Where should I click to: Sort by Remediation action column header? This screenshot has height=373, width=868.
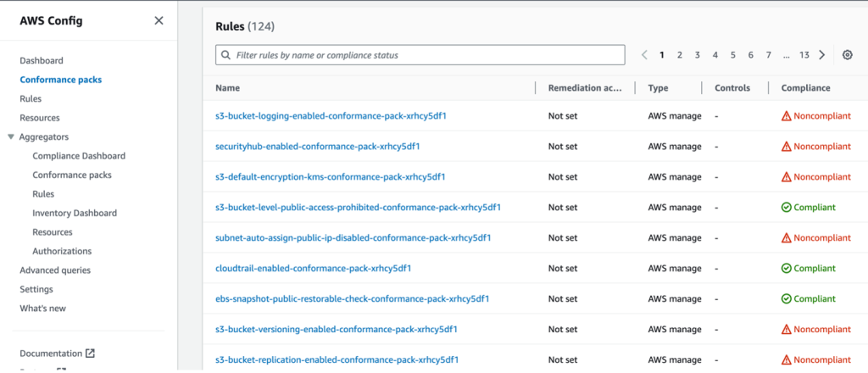pyautogui.click(x=585, y=88)
